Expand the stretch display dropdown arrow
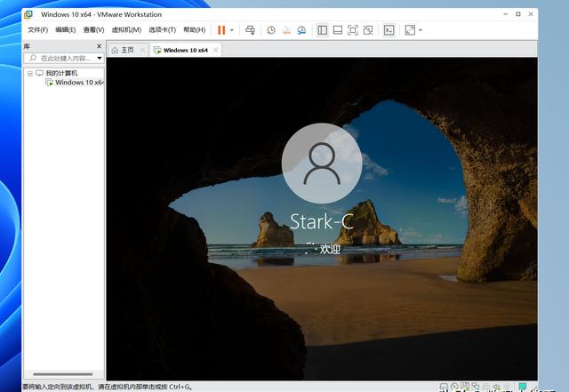This screenshot has width=569, height=392. [421, 30]
